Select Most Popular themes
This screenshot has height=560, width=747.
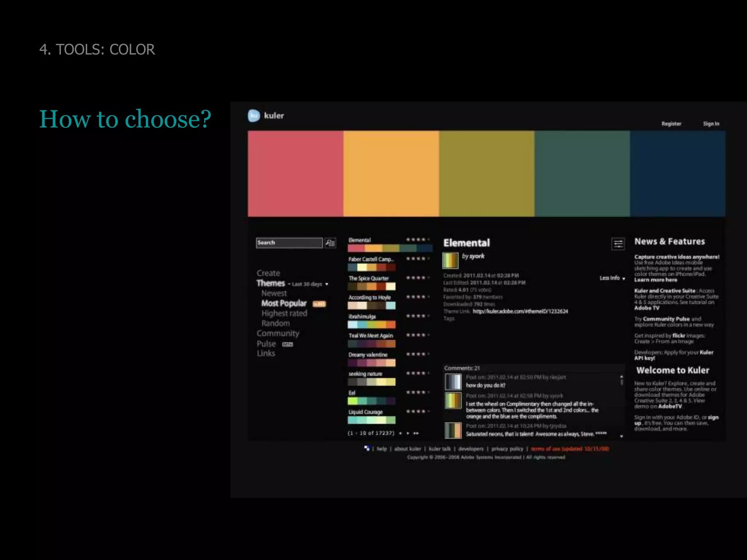(284, 303)
